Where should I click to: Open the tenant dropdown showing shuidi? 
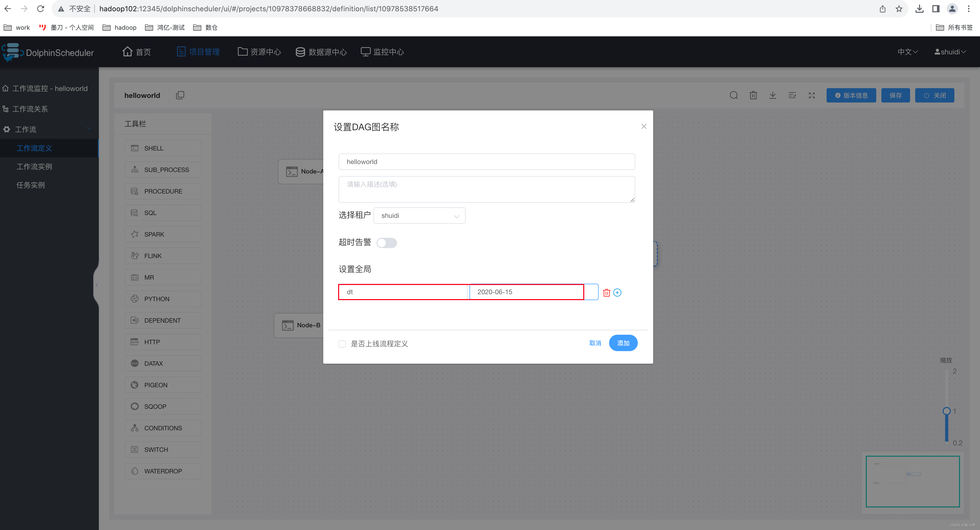point(419,216)
